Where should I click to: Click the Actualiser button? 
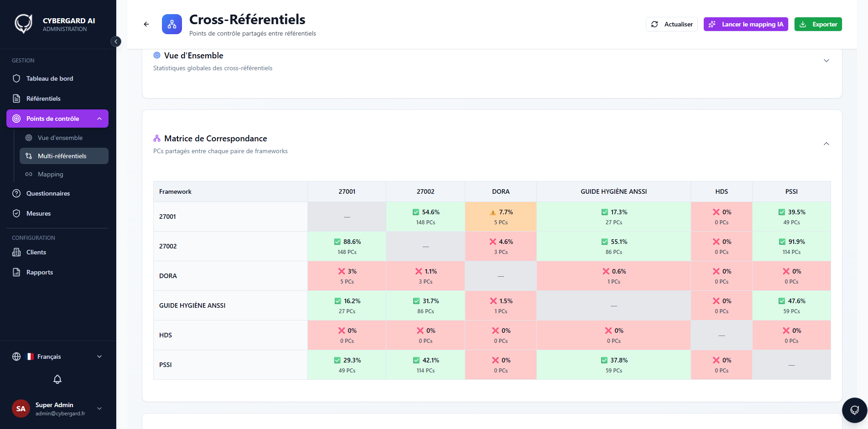pyautogui.click(x=671, y=24)
